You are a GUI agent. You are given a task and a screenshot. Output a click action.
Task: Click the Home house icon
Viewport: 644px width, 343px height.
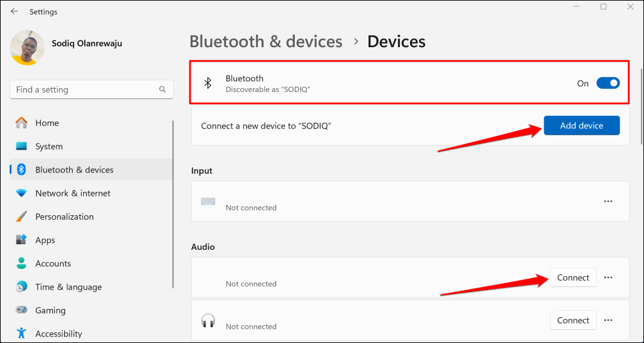click(x=21, y=123)
